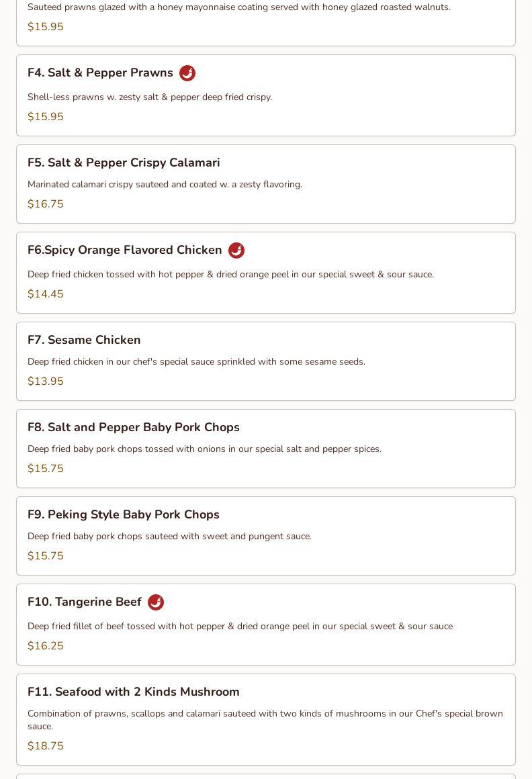Click the $18.75 seafood mushroom price
Screen dimensions: 532x779
click(x=46, y=746)
